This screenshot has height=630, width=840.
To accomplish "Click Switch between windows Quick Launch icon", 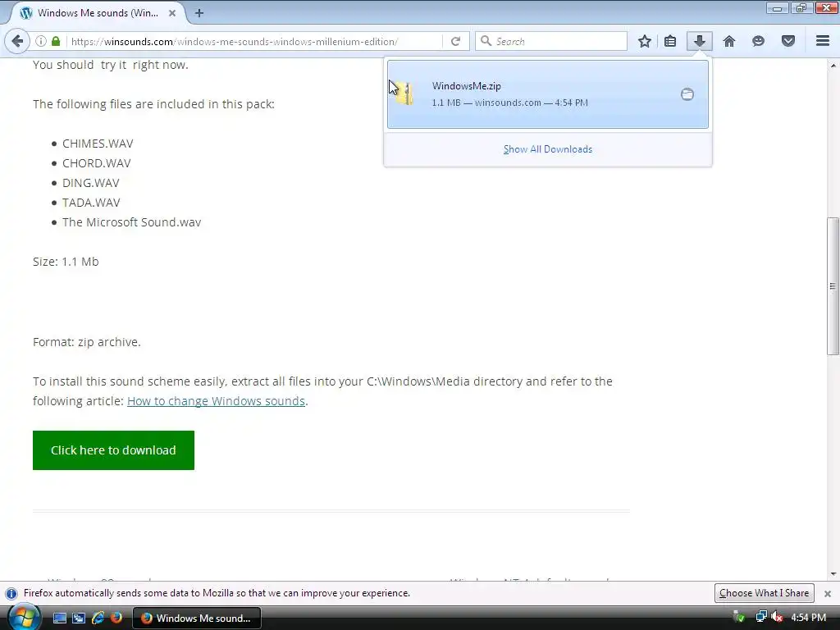I will click(x=79, y=618).
